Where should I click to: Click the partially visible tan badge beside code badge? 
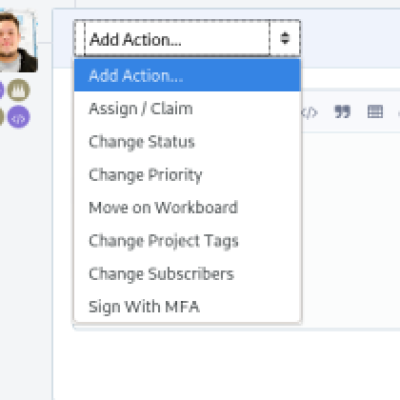2,117
